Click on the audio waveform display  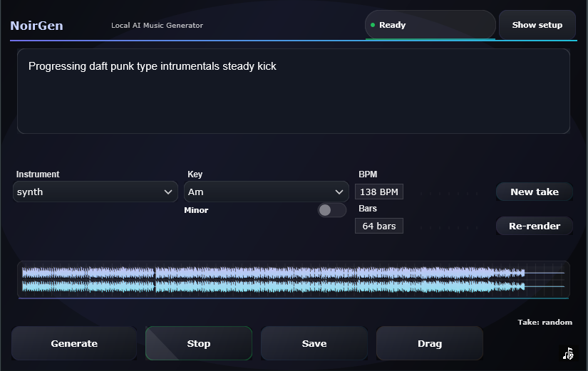(x=294, y=280)
